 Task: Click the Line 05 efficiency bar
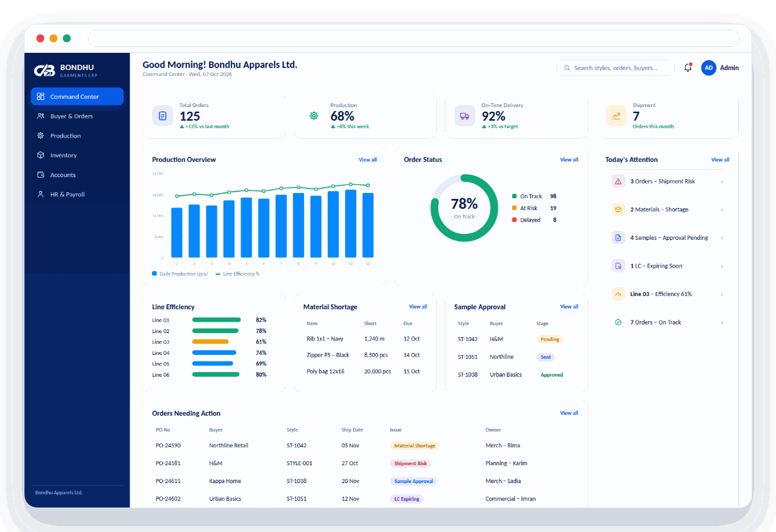pyautogui.click(x=213, y=363)
